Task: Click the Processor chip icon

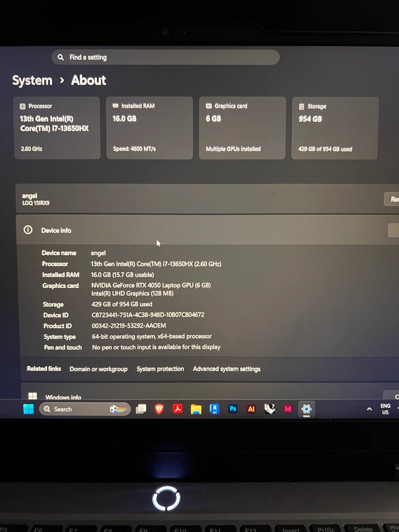Action: coord(23,106)
